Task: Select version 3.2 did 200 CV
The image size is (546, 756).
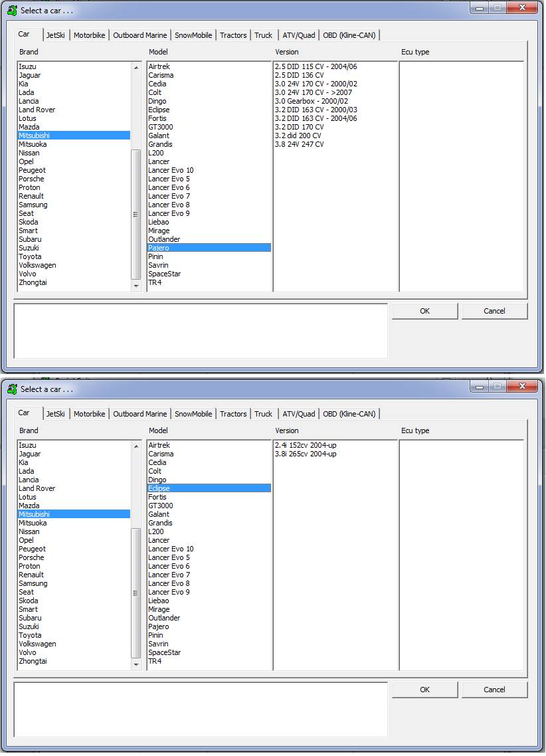Action: (298, 136)
